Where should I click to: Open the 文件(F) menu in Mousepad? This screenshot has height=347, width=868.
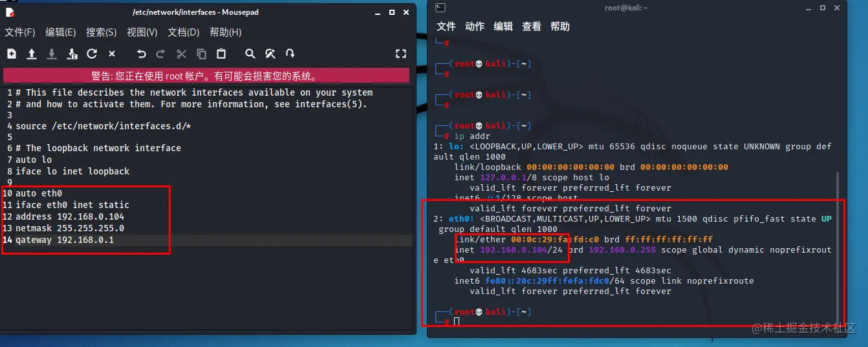pos(20,32)
